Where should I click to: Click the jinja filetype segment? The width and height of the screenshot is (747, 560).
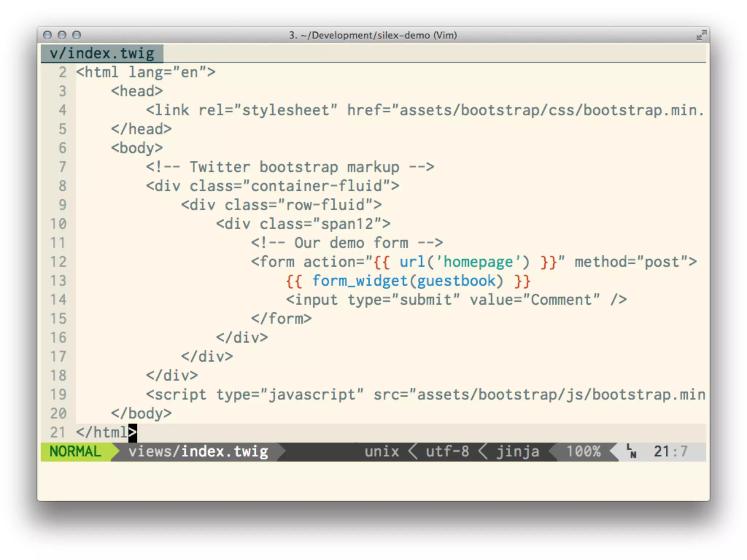click(x=518, y=451)
